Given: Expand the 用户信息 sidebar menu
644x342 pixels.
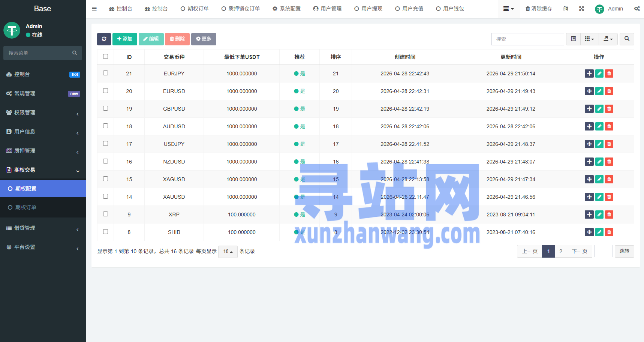Looking at the screenshot, I should click(43, 132).
